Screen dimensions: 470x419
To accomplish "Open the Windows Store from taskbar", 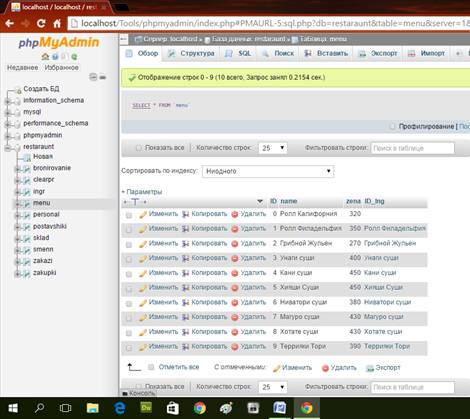I will [173, 408].
